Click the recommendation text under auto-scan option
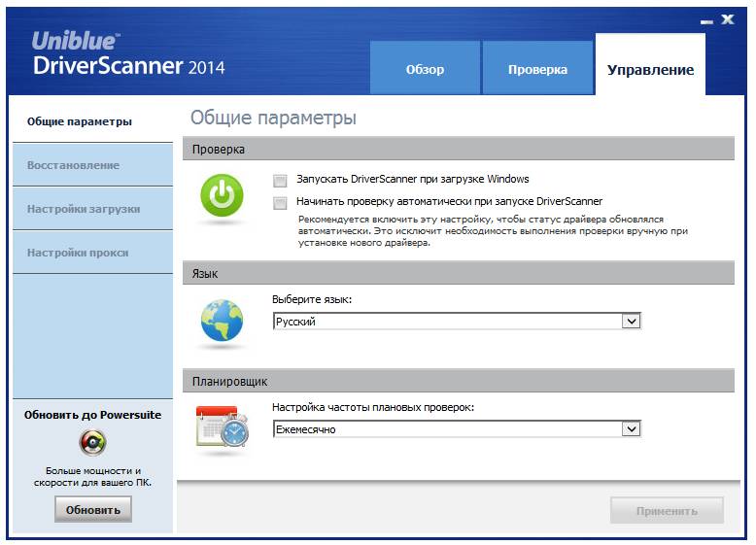The image size is (756, 545). click(493, 231)
